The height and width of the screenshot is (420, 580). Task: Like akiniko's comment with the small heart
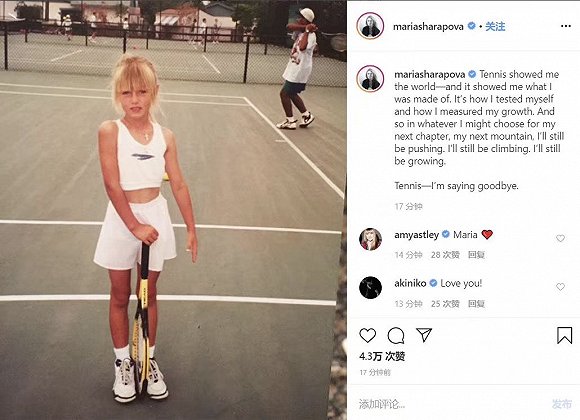coord(560,287)
